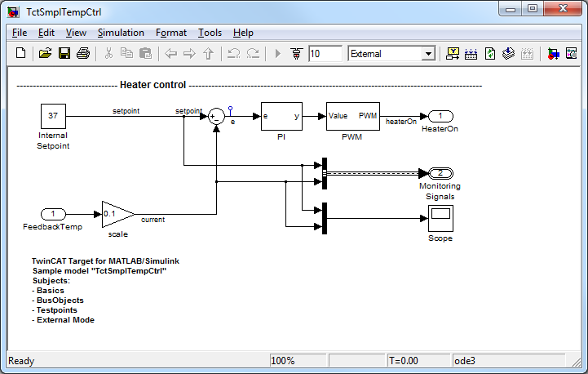
Task: Open a model with the folder icon
Action: pos(45,53)
